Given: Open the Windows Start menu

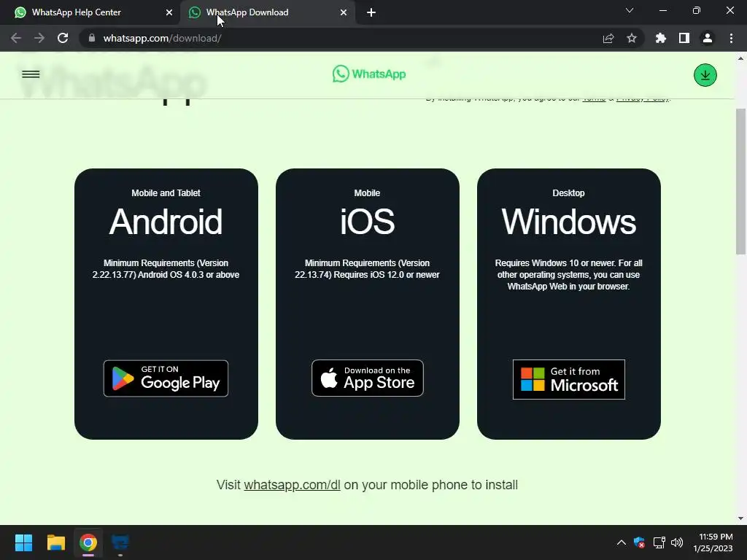Looking at the screenshot, I should coord(23,542).
